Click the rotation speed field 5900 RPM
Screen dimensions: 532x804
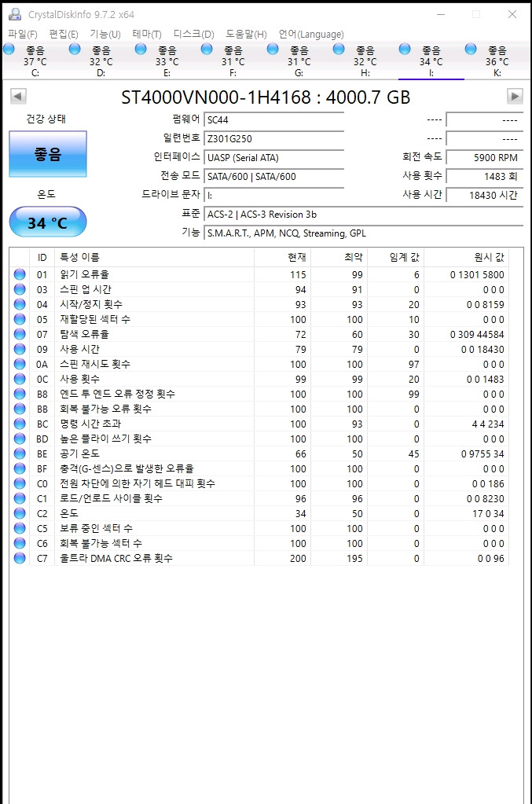pyautogui.click(x=484, y=157)
